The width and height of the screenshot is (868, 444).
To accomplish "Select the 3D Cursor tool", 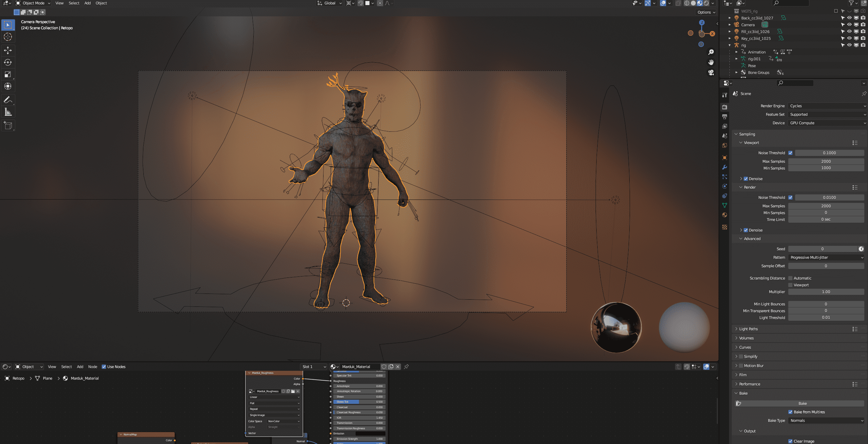I will pyautogui.click(x=8, y=37).
